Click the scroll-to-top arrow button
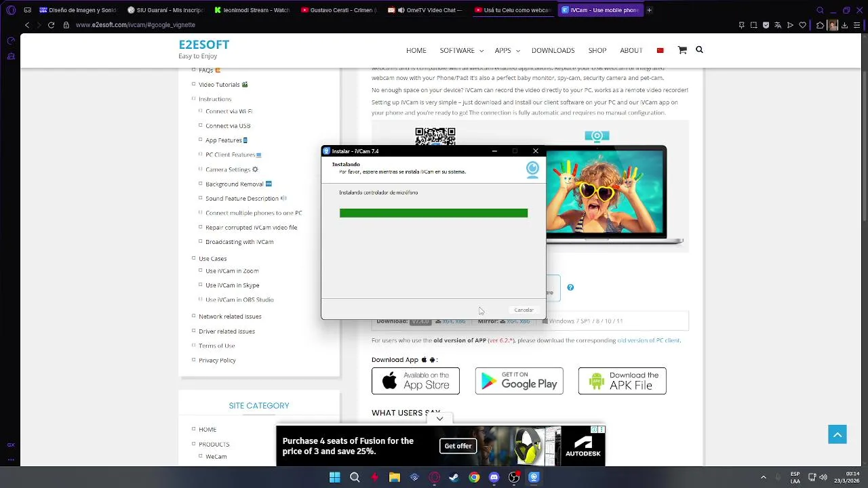The width and height of the screenshot is (868, 488). pyautogui.click(x=837, y=434)
